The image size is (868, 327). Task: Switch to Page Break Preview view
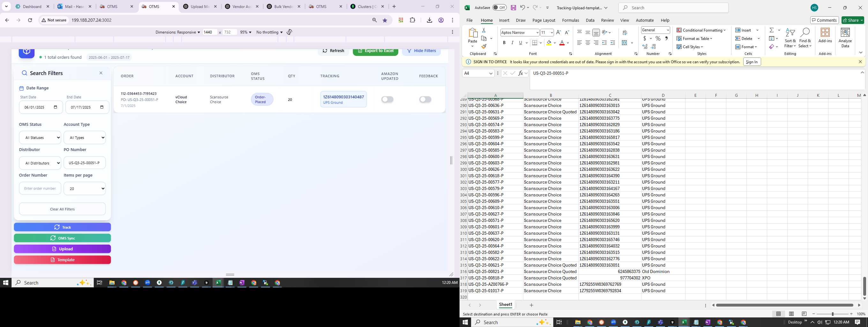click(x=804, y=314)
